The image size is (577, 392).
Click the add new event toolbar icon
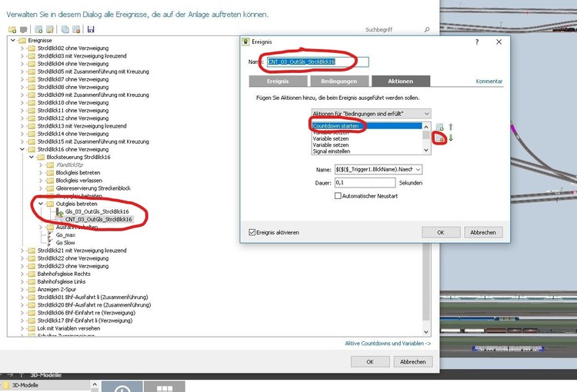tap(38, 29)
